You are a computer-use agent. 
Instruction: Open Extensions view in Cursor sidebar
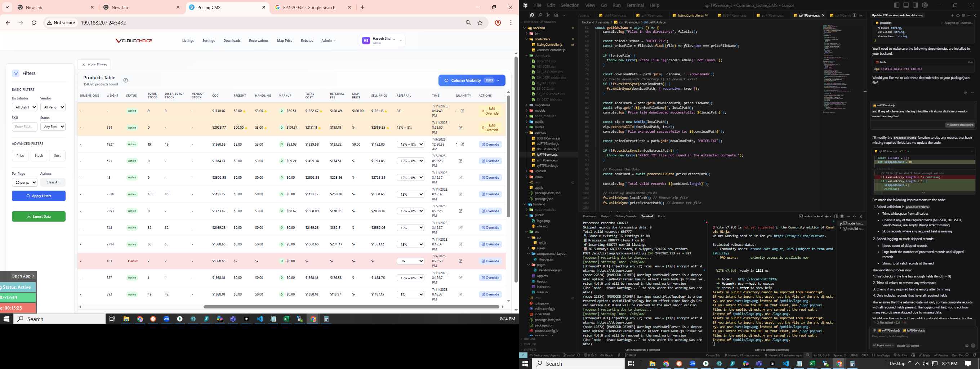click(556, 15)
